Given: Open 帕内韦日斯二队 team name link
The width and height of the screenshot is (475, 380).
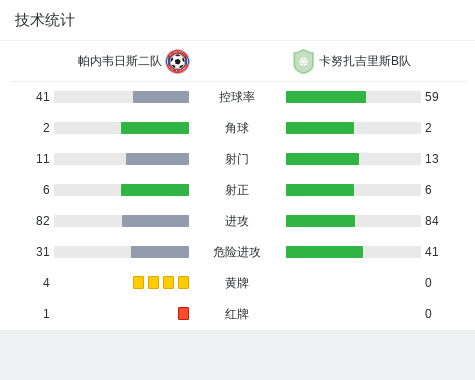Looking at the screenshot, I should [x=119, y=61].
